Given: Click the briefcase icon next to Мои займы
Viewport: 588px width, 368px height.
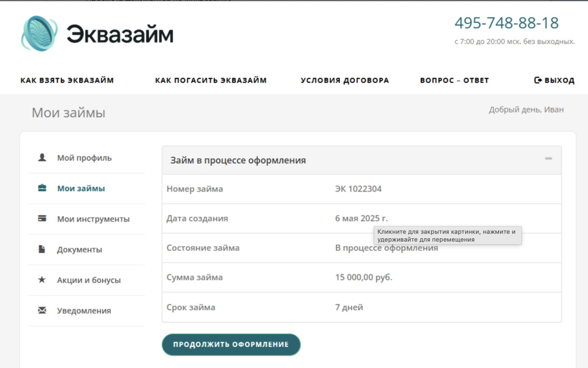Looking at the screenshot, I should tap(42, 188).
